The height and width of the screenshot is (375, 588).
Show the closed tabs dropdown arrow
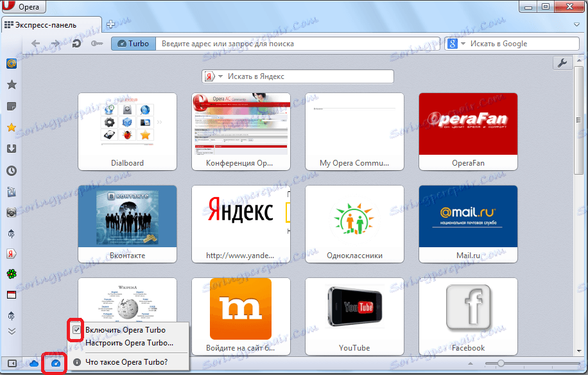576,25
